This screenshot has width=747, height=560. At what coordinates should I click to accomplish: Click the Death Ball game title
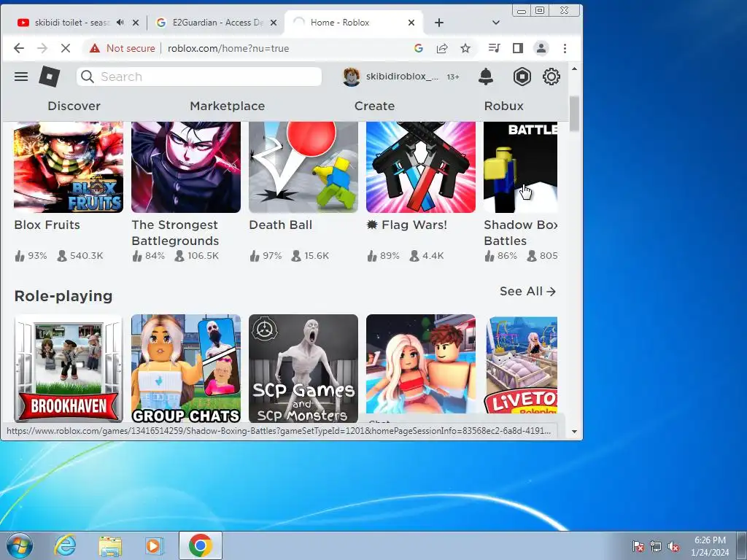pos(281,225)
